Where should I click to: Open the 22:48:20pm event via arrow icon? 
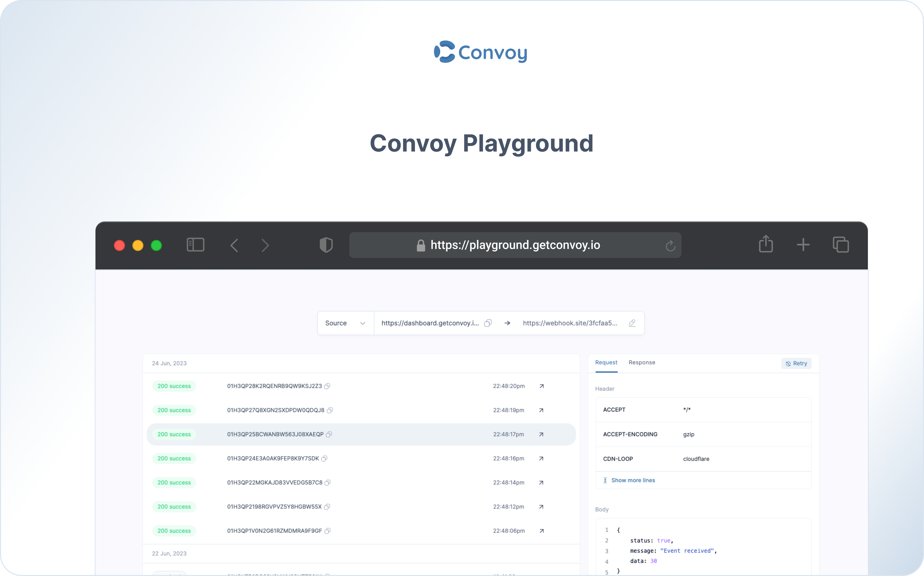541,386
